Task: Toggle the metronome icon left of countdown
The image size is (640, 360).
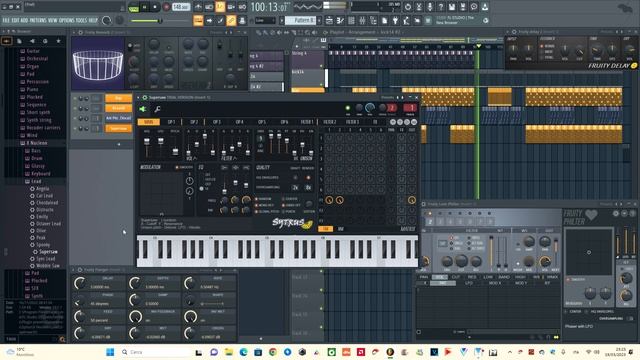Action: pos(198,7)
